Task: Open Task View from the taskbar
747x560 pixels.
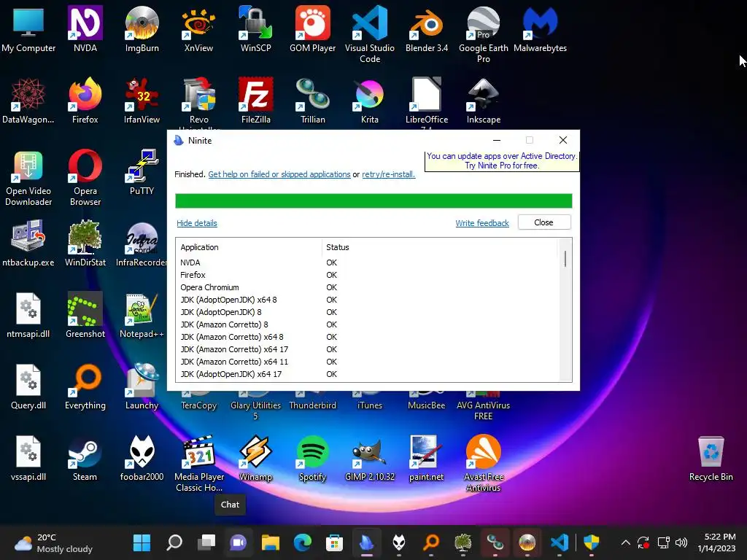Action: tap(206, 542)
